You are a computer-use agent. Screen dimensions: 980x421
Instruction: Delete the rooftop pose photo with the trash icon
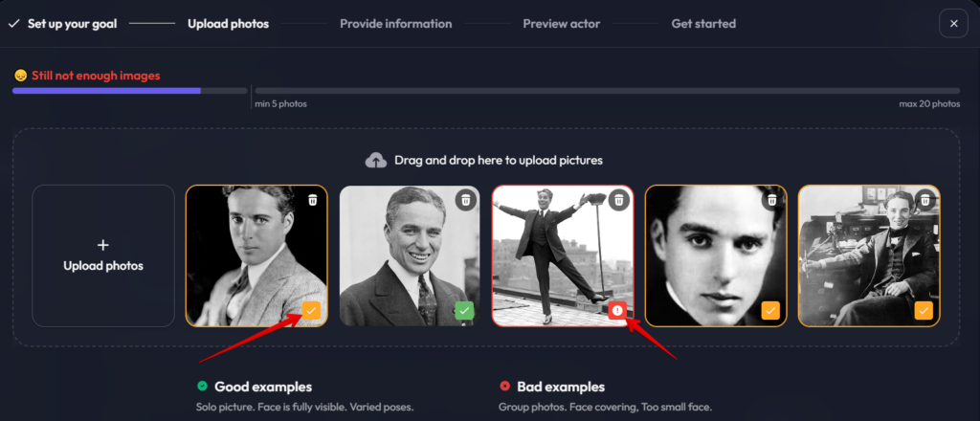[619, 200]
